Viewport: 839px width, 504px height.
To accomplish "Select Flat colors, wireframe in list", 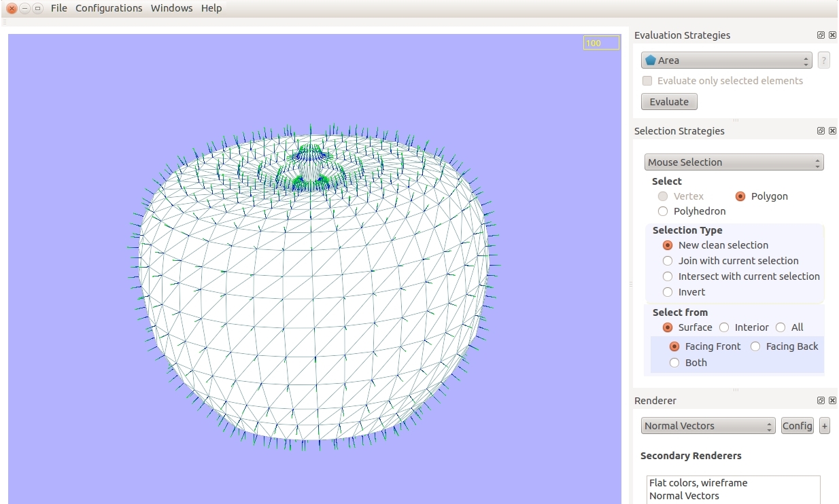I will click(698, 483).
